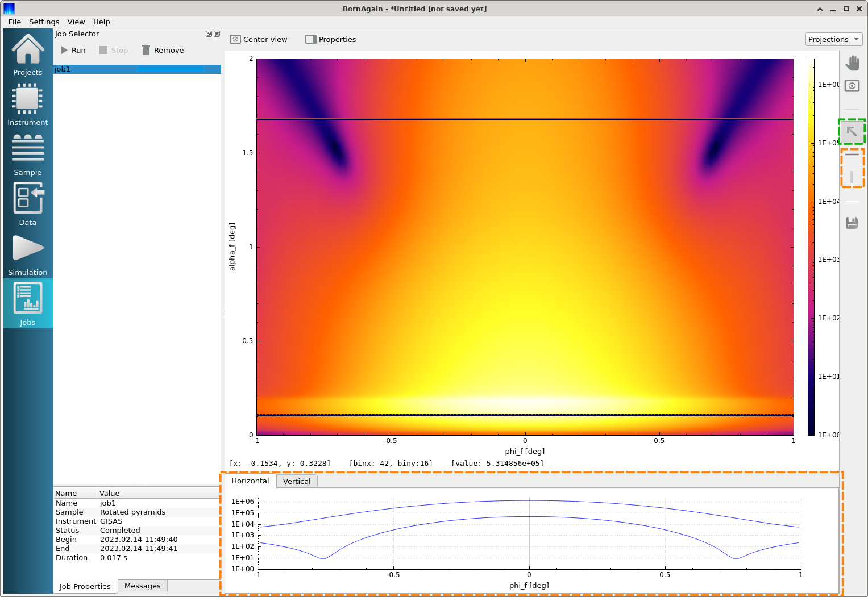Click the 'alpha_f [deg]' axis label
The height and width of the screenshot is (597, 868).
[x=232, y=247]
